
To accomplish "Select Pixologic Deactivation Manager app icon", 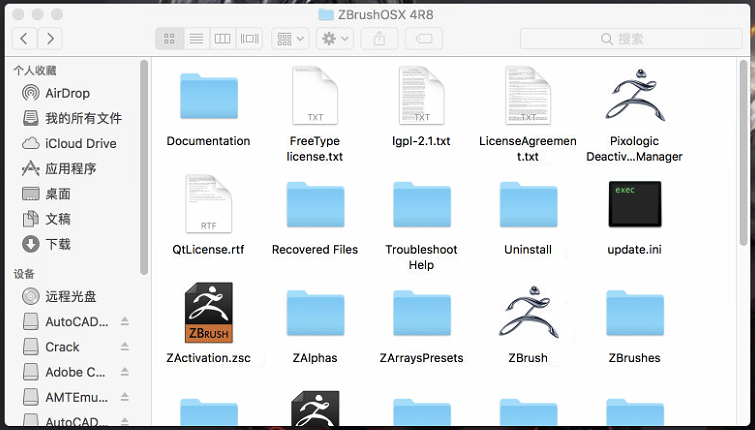I will coord(635,95).
